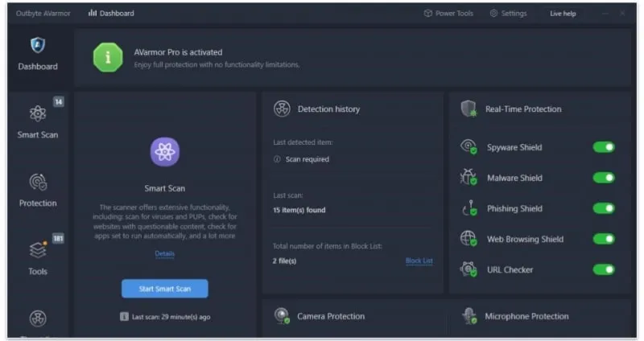Click the Detection history biohazard icon
Screen dimensions: 644x341
(283, 109)
